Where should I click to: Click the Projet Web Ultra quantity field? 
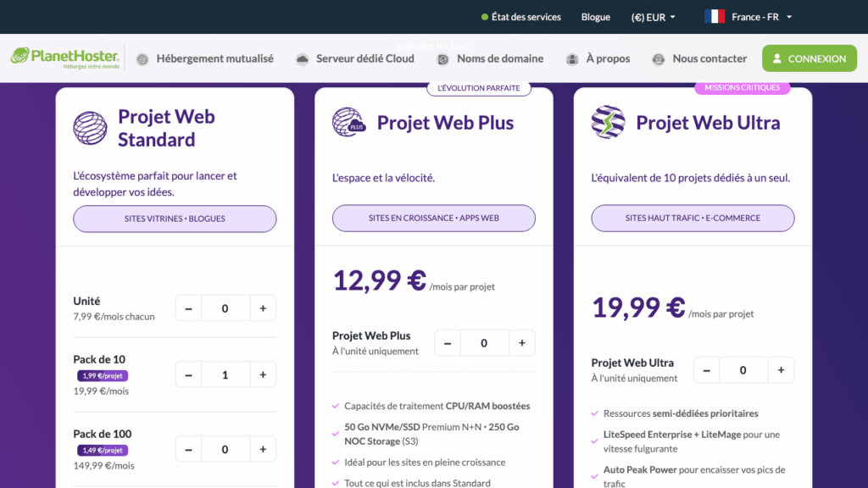pyautogui.click(x=743, y=370)
